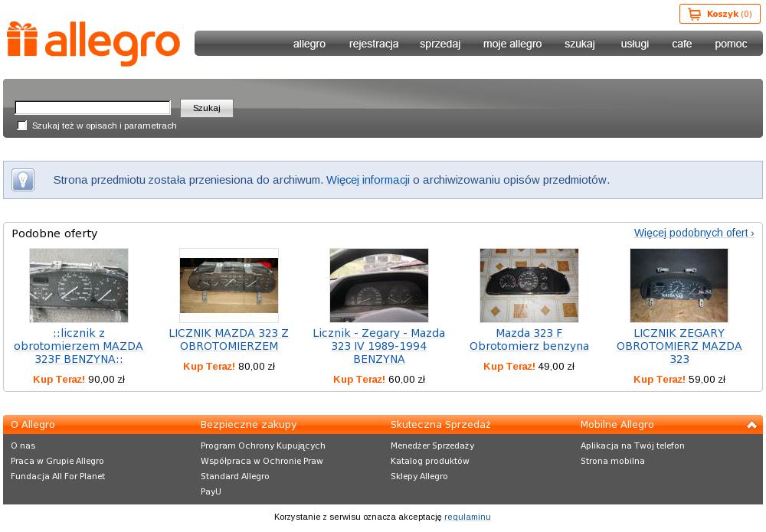
Task: Open 'Katalog produktów' footer link
Action: (x=430, y=461)
